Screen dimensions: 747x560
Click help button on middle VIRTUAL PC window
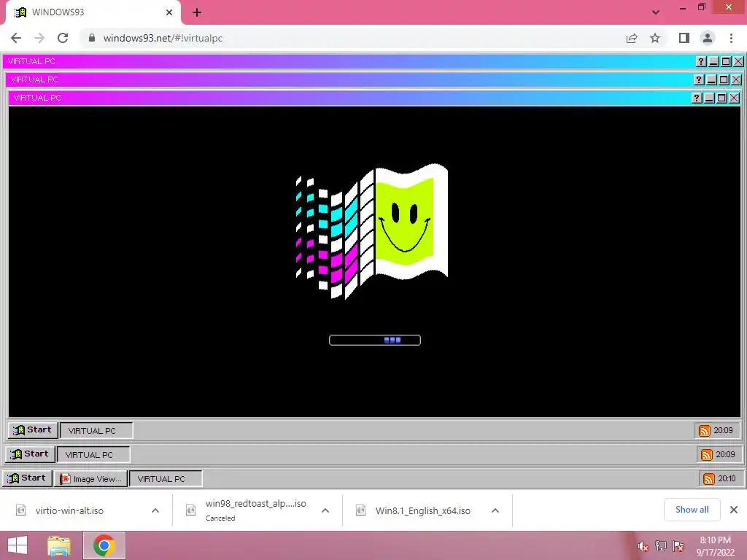(x=699, y=79)
